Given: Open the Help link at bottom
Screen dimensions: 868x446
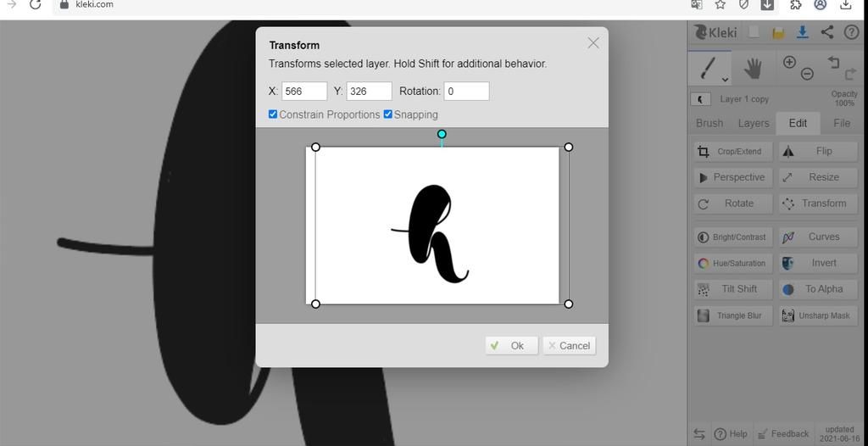Looking at the screenshot, I should pos(730,434).
